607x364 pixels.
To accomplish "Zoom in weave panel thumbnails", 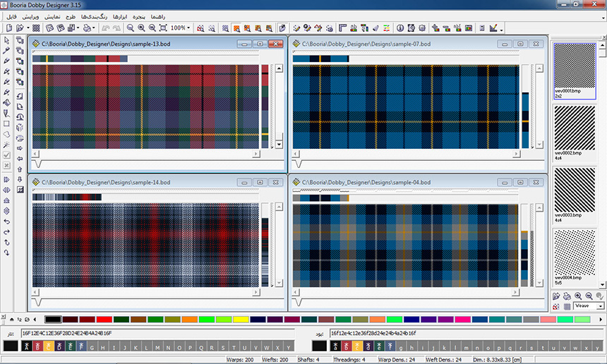I will (x=578, y=296).
